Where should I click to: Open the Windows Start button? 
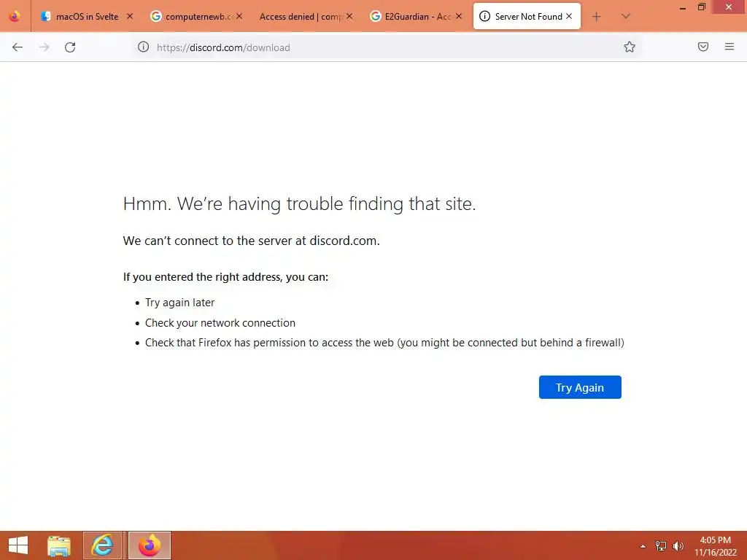(18, 545)
